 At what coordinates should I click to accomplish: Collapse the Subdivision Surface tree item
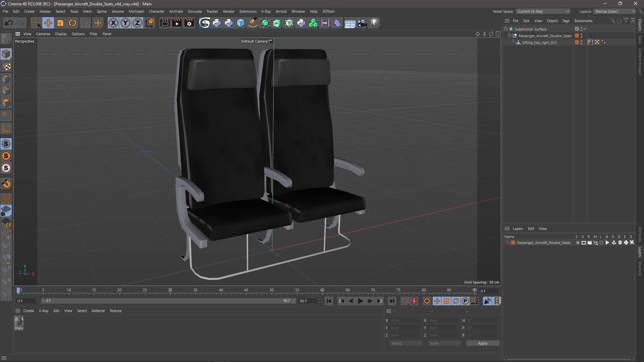(506, 29)
